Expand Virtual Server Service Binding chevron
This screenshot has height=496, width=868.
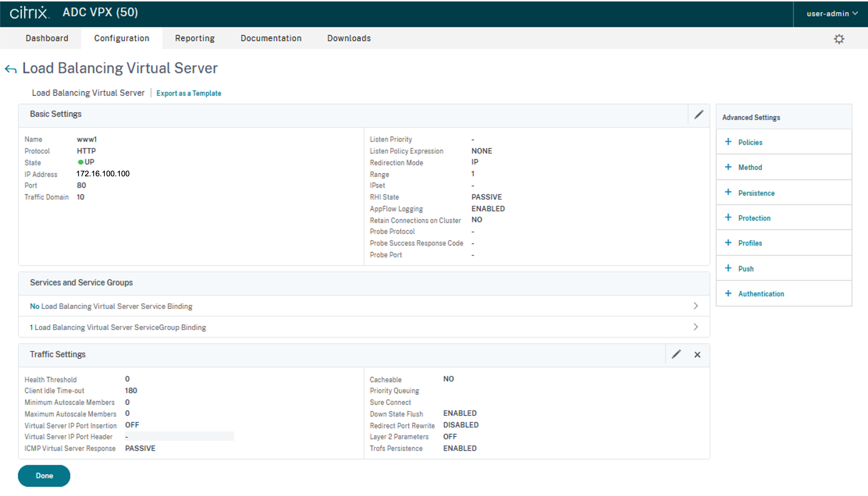696,306
